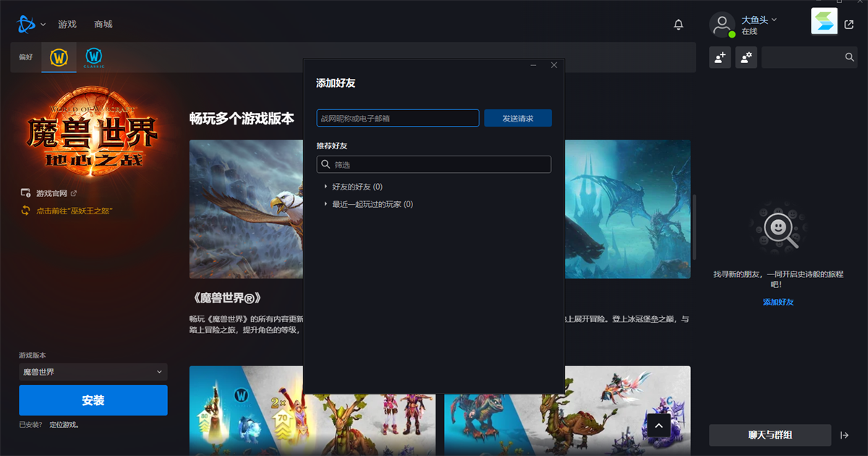
Task: Open the 游戏 menu
Action: coord(67,24)
